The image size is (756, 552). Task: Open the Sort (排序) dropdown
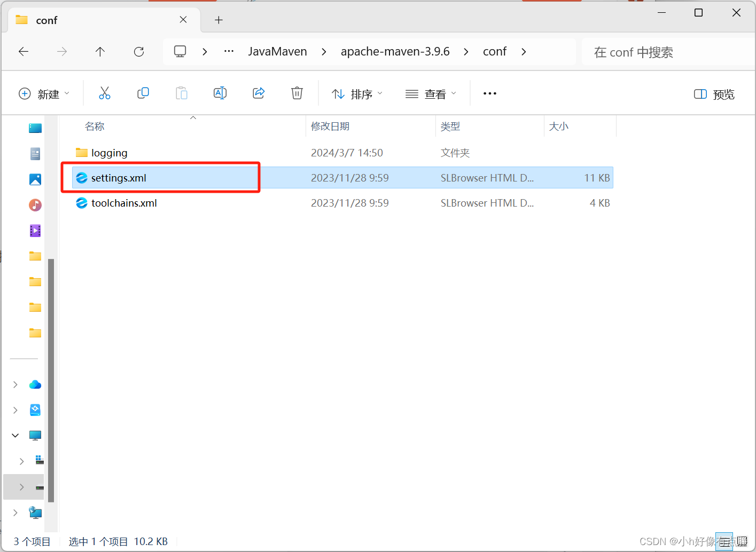357,94
